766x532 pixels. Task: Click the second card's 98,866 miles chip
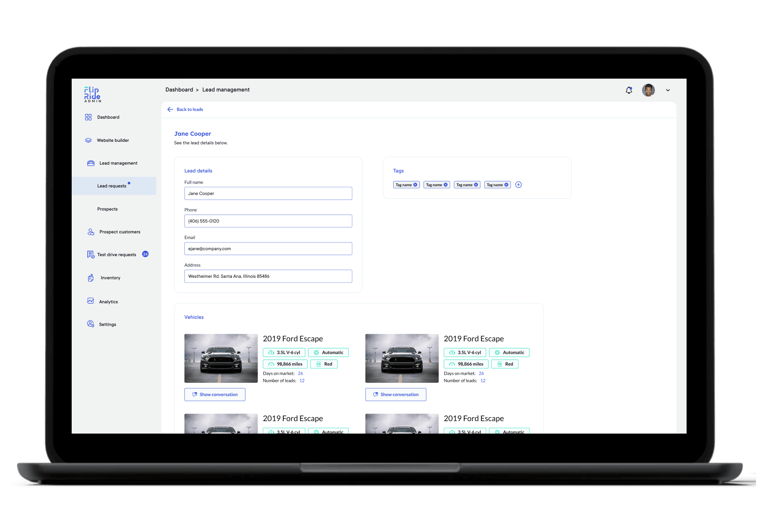466,364
